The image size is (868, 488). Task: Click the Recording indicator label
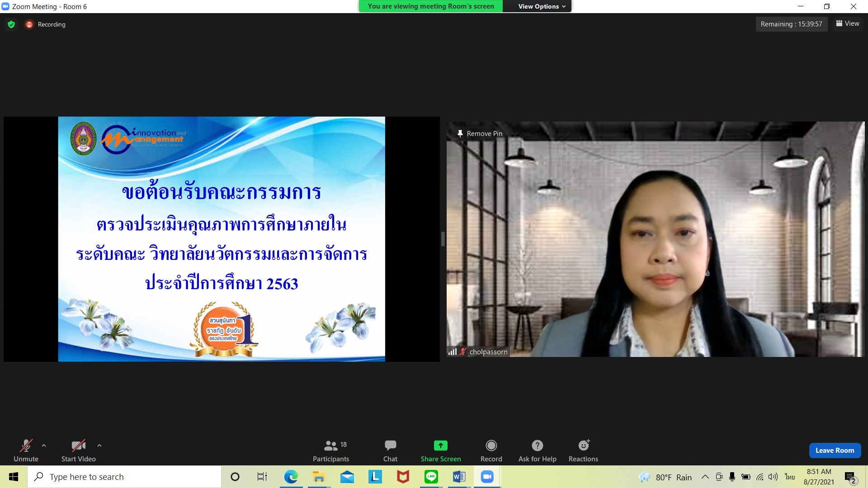51,24
